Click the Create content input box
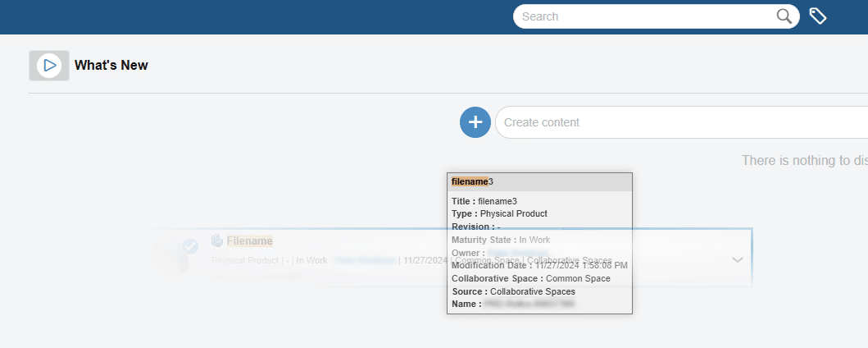The height and width of the screenshot is (348, 868). point(680,122)
